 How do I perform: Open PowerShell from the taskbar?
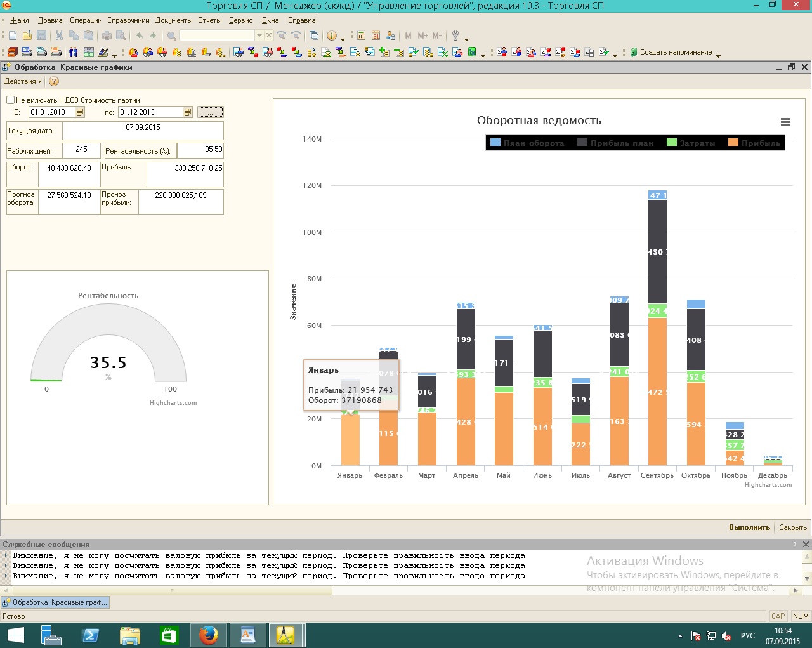pos(90,635)
